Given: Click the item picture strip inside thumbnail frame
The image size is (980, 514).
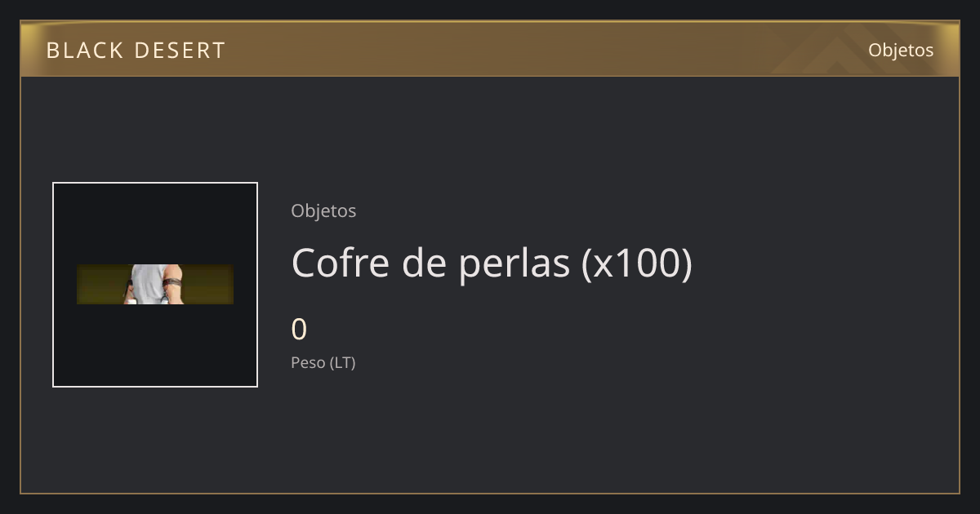Looking at the screenshot, I should 155,284.
